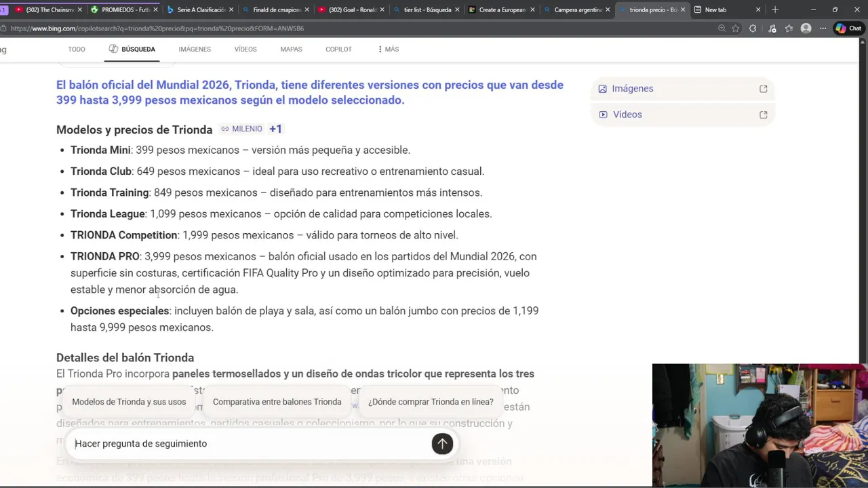Click suggestion Comparativa entre balones Trionda
This screenshot has height=488, width=868.
tap(277, 402)
